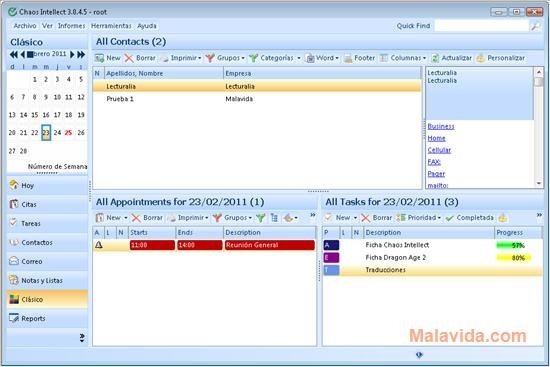Open the Herramientas menu
Viewport: 550px width, 367px height.
(111, 26)
